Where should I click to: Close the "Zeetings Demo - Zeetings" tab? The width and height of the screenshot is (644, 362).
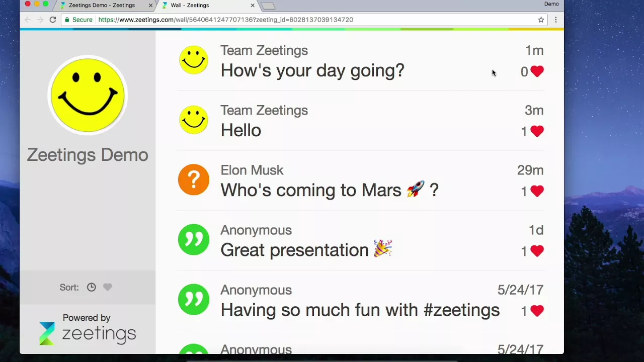(x=150, y=5)
